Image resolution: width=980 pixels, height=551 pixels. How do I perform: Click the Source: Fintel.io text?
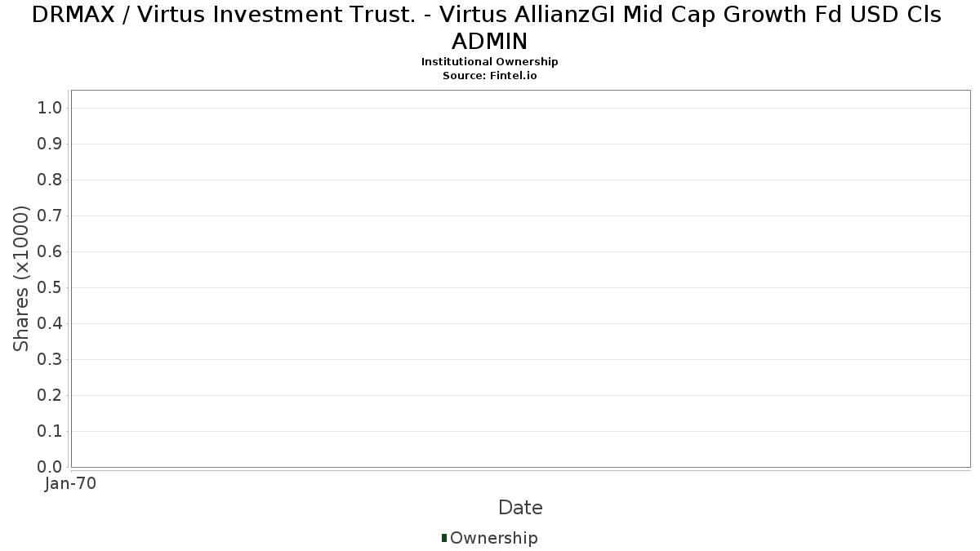(x=489, y=75)
